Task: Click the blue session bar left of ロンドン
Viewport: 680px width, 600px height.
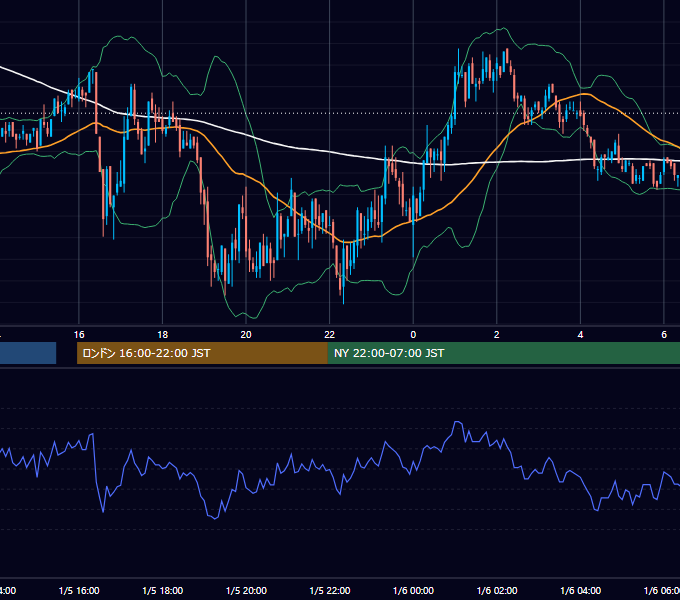Action: 28,353
